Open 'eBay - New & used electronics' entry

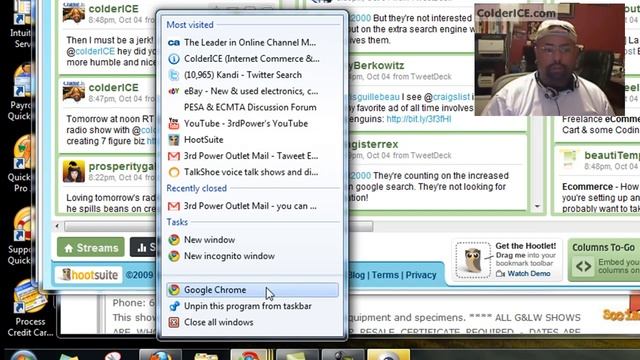point(252,91)
